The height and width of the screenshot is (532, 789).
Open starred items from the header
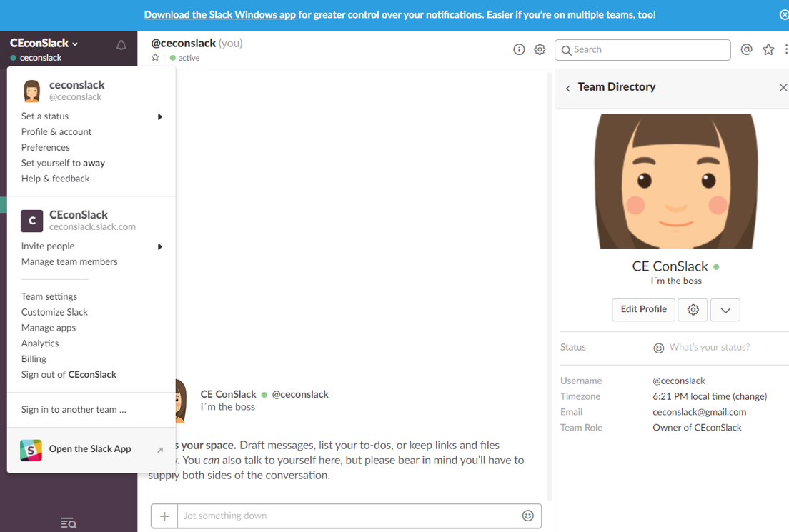768,49
